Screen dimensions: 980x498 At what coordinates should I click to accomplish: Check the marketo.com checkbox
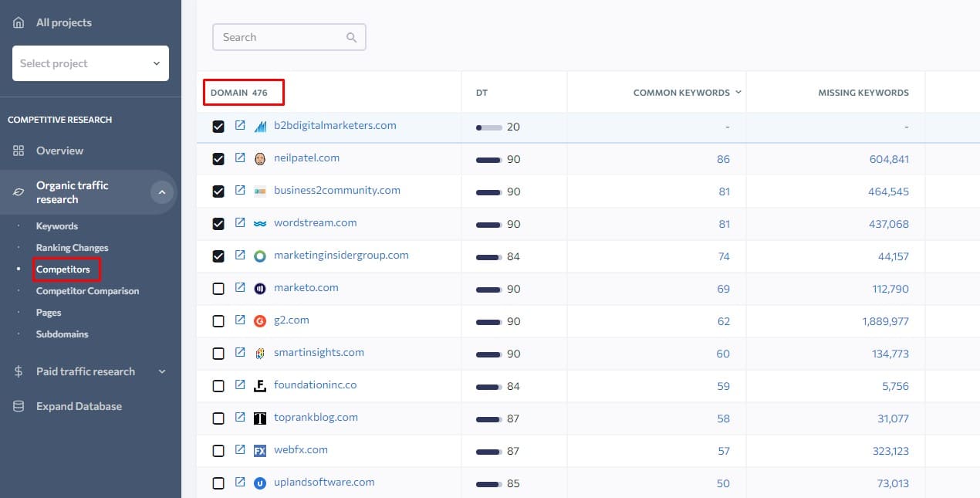pos(218,289)
